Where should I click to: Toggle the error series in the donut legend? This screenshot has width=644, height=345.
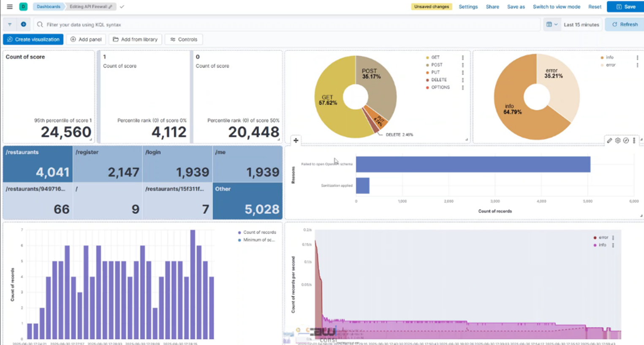(611, 65)
